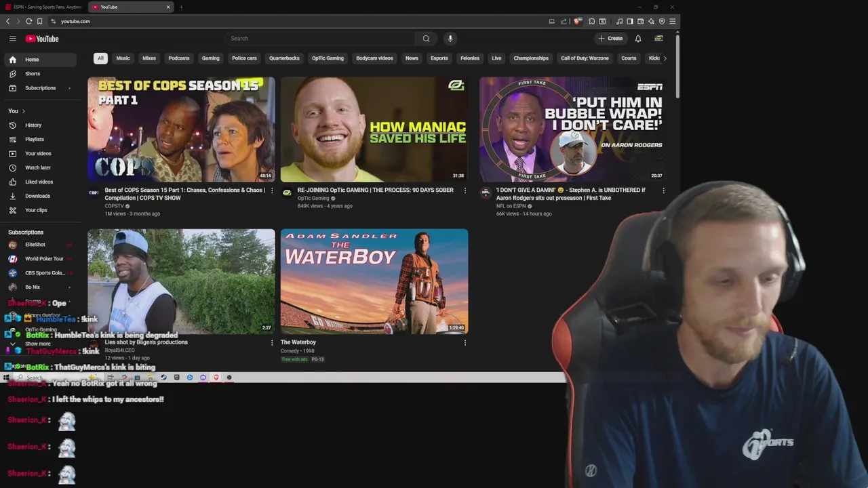Reload the page with refresh icon
The image size is (868, 488).
(x=28, y=21)
